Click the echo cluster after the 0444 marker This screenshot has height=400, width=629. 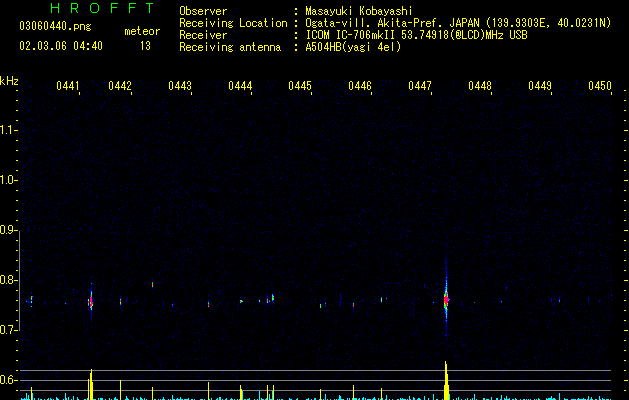tap(270, 299)
